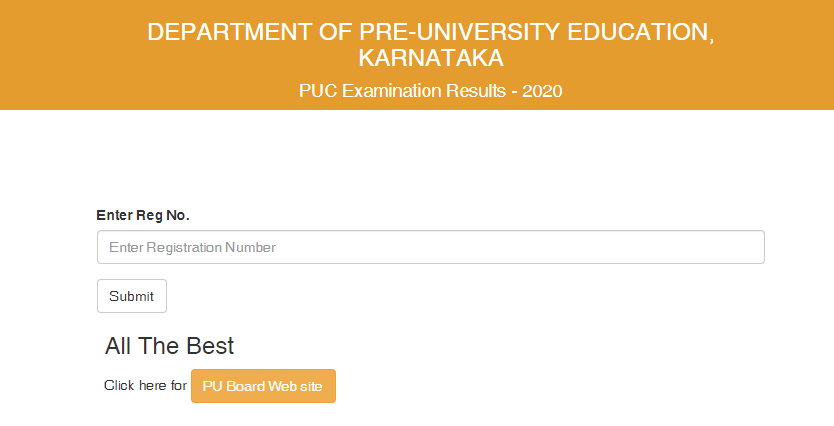Click the '2020' year in the subtitle
Screen dimensions: 834x426
point(543,91)
